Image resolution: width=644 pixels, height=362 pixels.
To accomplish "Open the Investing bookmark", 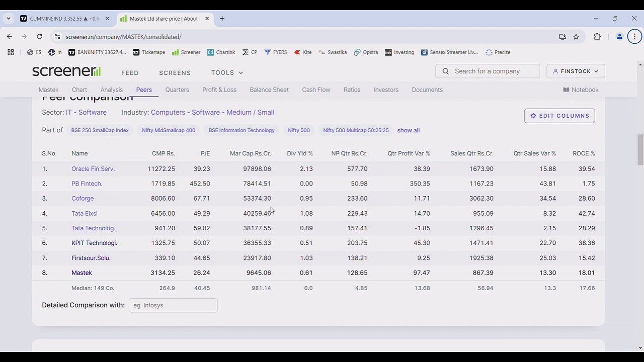I will click(399, 52).
